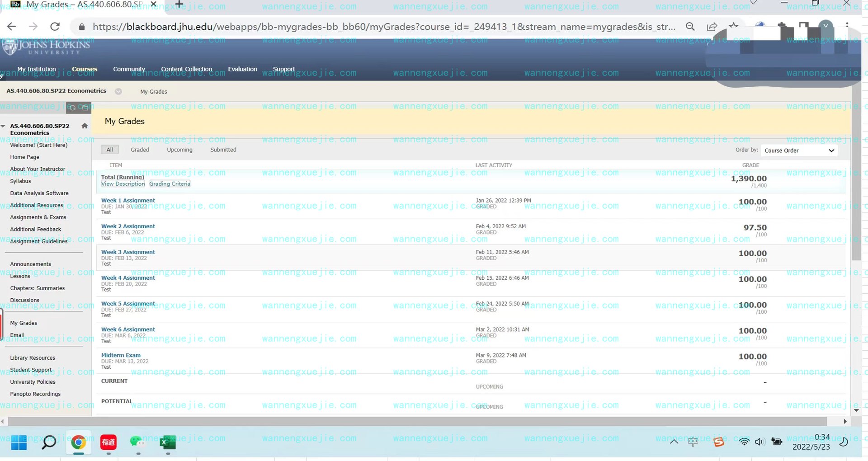868x461 pixels.
Task: Open the Week 6 Assignment link
Action: pyautogui.click(x=128, y=329)
